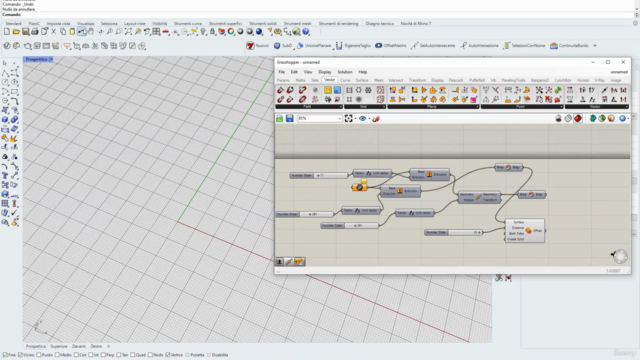Click the topmost Number Slider on canvas

319,176
